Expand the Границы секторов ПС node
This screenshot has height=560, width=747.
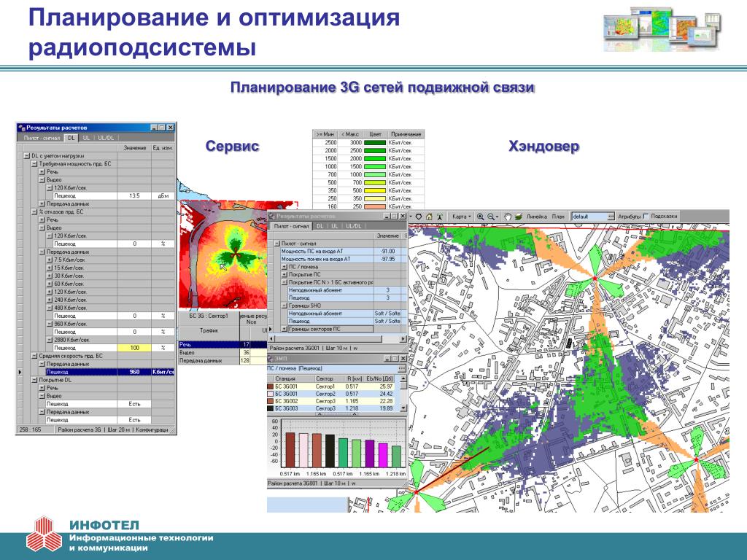(x=285, y=329)
